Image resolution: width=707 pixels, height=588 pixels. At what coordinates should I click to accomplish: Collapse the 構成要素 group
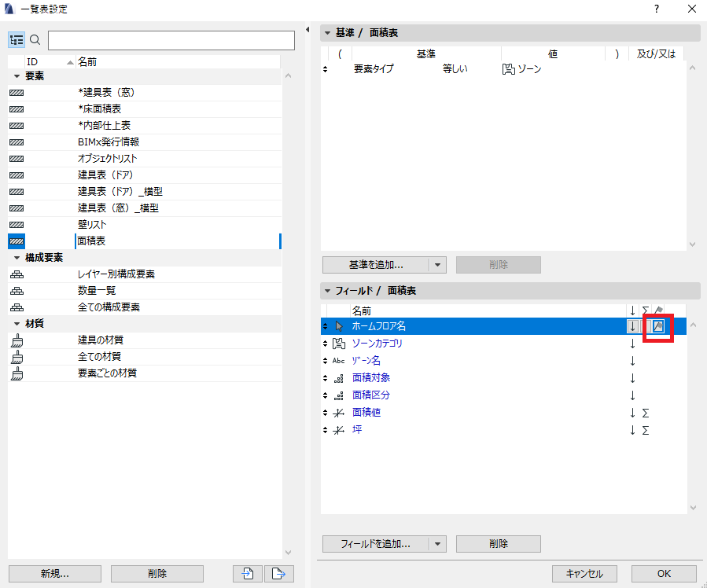(x=17, y=258)
